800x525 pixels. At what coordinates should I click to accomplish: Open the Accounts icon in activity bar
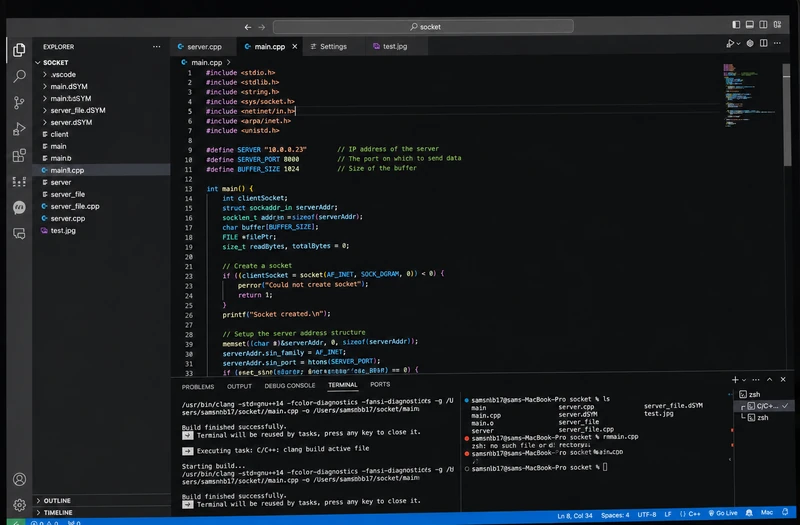pyautogui.click(x=19, y=480)
